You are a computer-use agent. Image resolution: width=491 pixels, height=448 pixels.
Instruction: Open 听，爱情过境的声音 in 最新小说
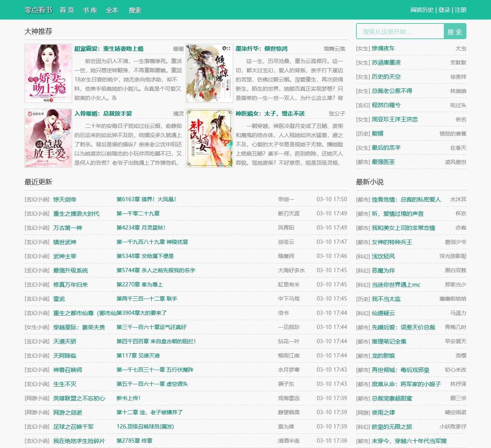coord(398,214)
